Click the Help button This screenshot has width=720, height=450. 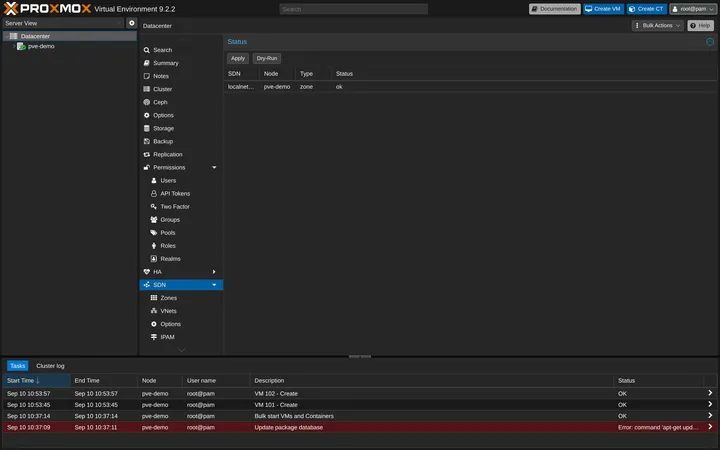coord(700,26)
